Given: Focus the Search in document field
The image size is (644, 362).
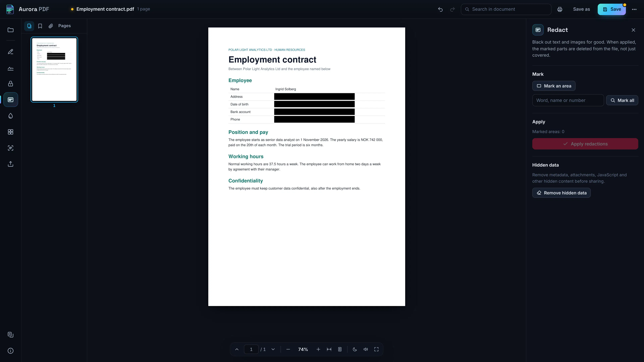Looking at the screenshot, I should 506,9.
